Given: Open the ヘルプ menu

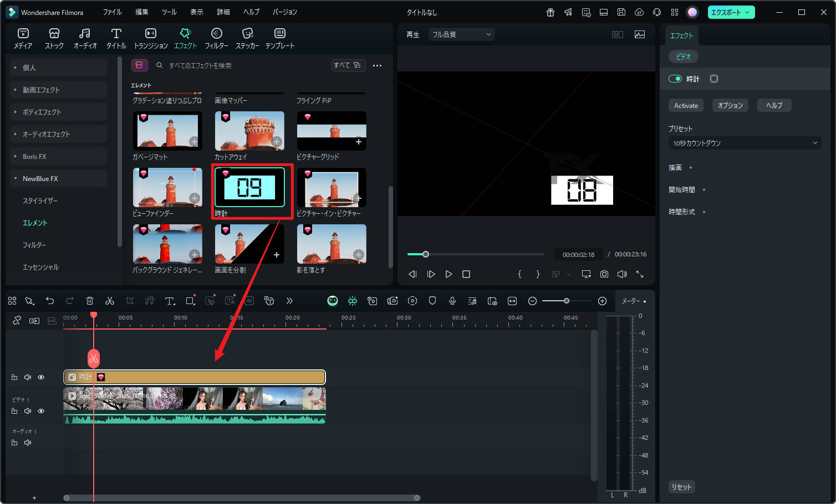Looking at the screenshot, I should [x=251, y=12].
